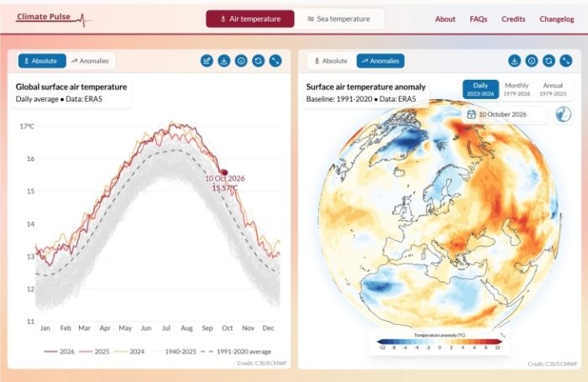588x382 pixels.
Task: Expand anomaly map to fullscreen
Action: 566,60
